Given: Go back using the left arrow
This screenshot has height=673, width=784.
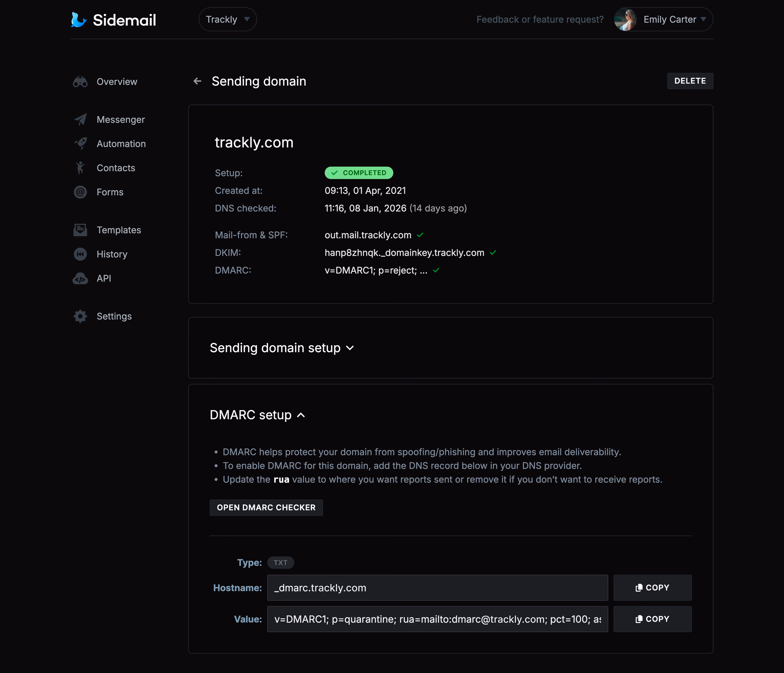Looking at the screenshot, I should coord(197,81).
